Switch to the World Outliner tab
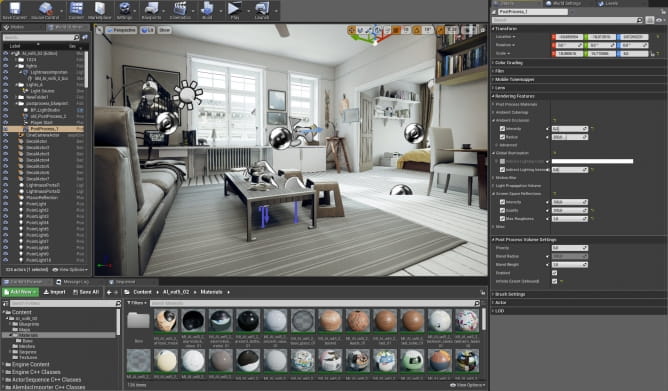This screenshot has height=391, width=668. 67,27
